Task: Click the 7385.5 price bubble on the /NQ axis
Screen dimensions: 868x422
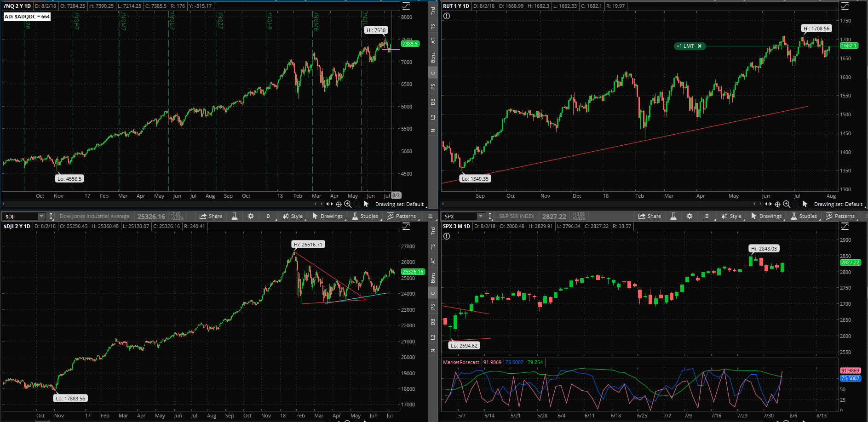Action: point(410,44)
